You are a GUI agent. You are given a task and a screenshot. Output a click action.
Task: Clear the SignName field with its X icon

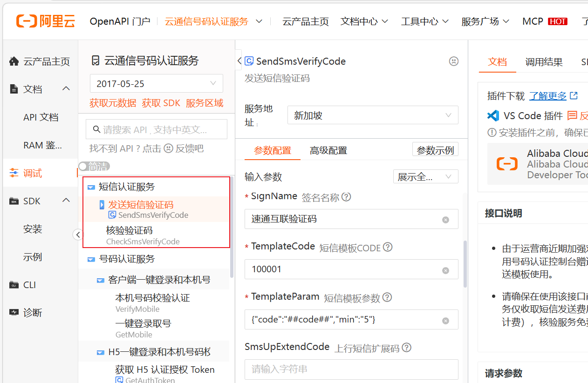coord(445,220)
